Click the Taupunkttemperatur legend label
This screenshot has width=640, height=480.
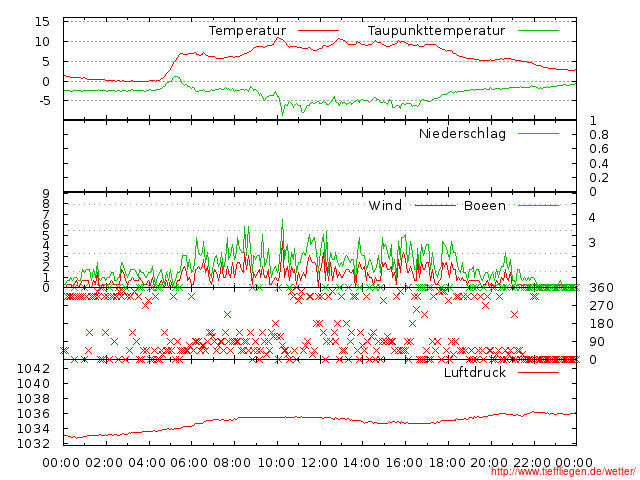pos(436,31)
